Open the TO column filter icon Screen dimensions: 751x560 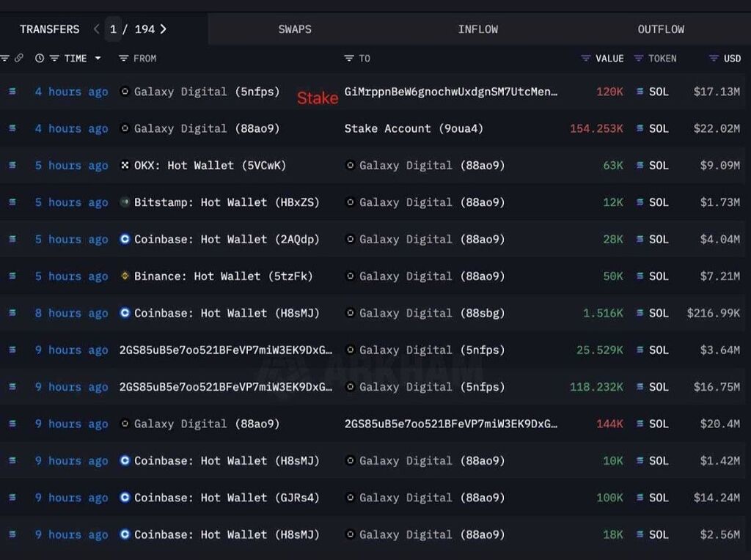pos(349,59)
